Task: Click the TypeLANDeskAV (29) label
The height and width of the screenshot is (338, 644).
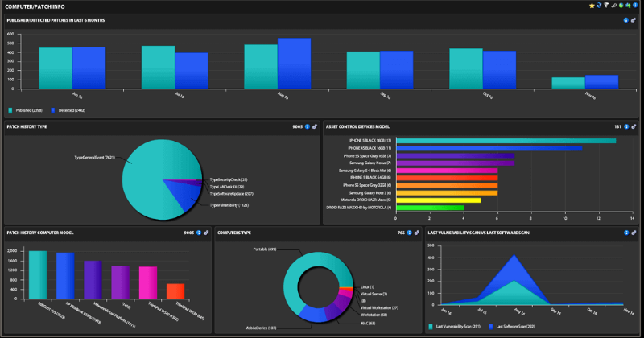Action: [227, 187]
